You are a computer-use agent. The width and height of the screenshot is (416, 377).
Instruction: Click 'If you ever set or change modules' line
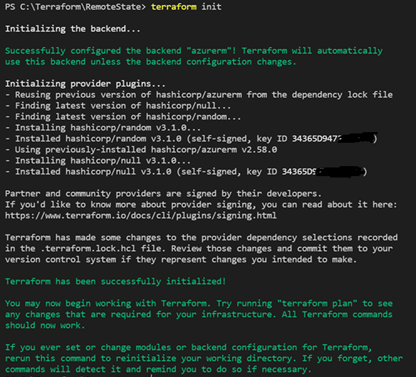pyautogui.click(x=188, y=347)
